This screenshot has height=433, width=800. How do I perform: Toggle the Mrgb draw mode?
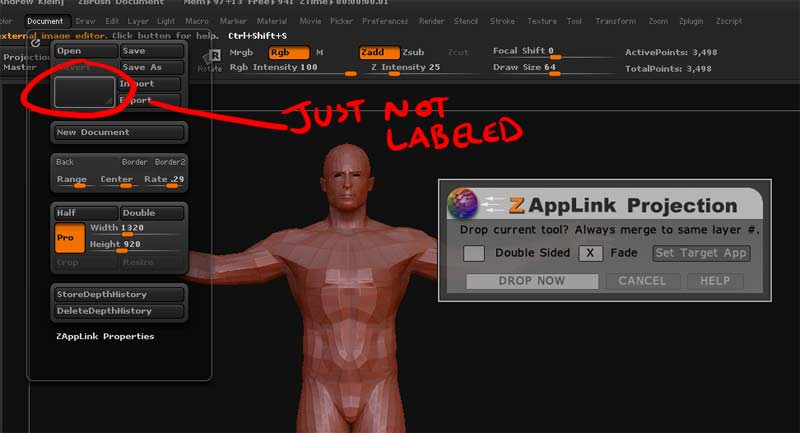(x=241, y=53)
